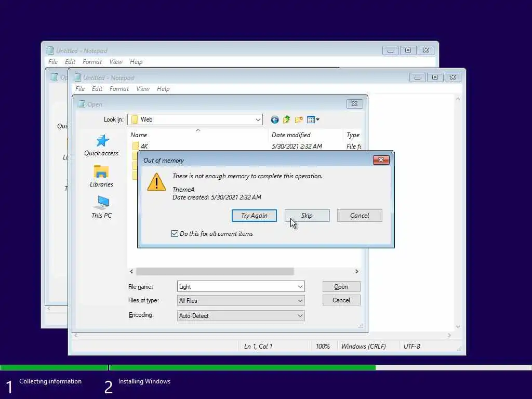Click Ln 1, Col 1 status bar entry
The image size is (532, 399).
point(258,347)
